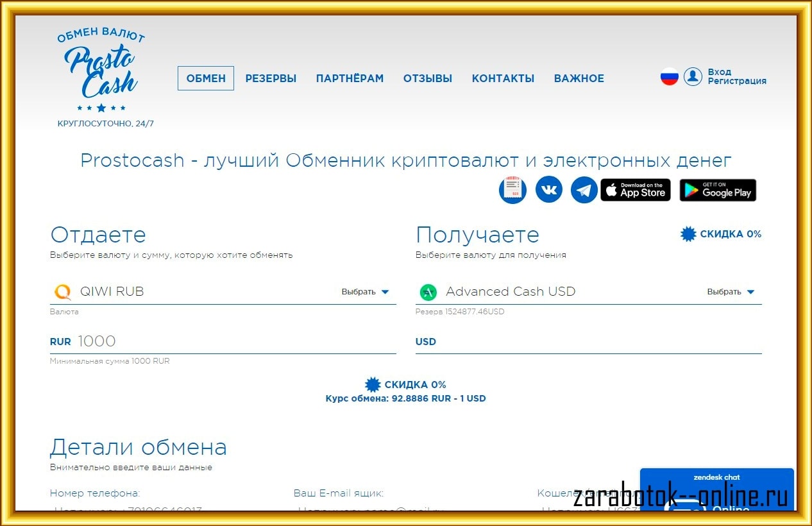The image size is (812, 526).
Task: Go to the ПАРТНЁРАМ menu item
Action: click(350, 78)
